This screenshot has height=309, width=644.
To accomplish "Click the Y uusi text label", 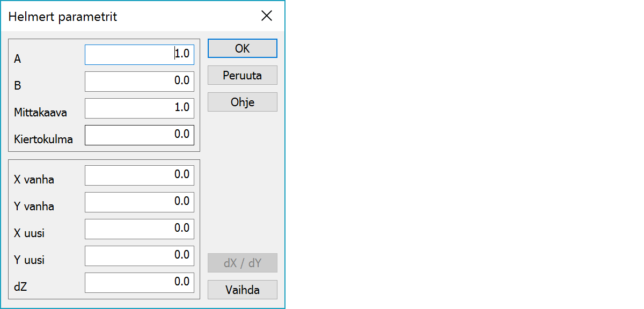I will pyautogui.click(x=30, y=260).
